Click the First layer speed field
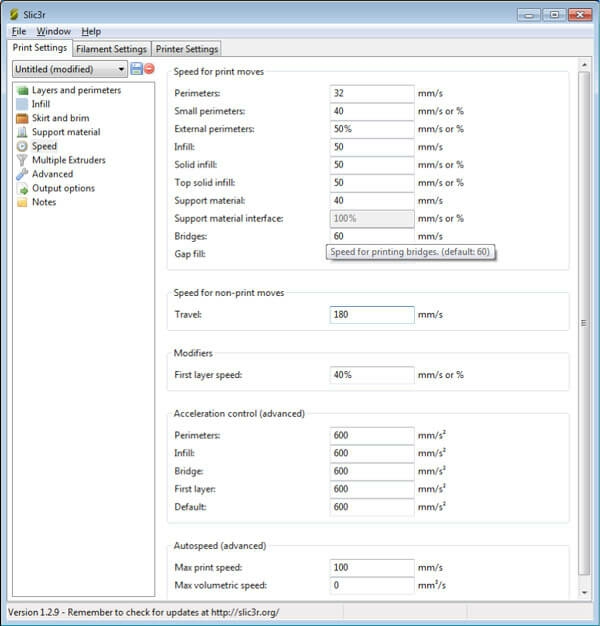This screenshot has width=600, height=626. click(372, 375)
